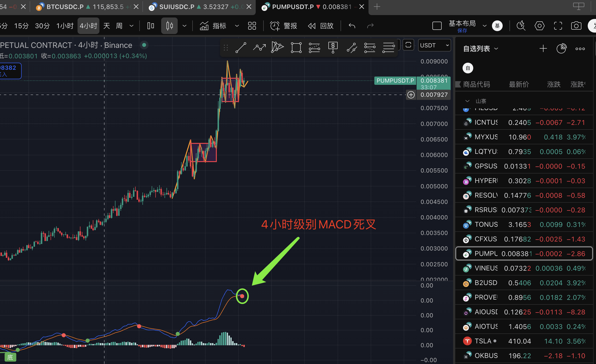Select the pitchfork pattern tool
The image size is (596, 364).
[x=277, y=47]
